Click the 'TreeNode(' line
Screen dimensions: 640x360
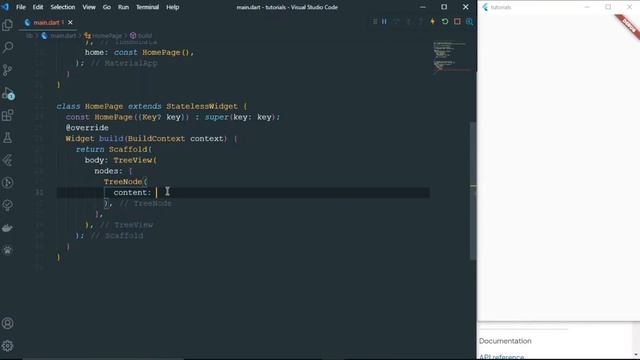click(x=126, y=182)
